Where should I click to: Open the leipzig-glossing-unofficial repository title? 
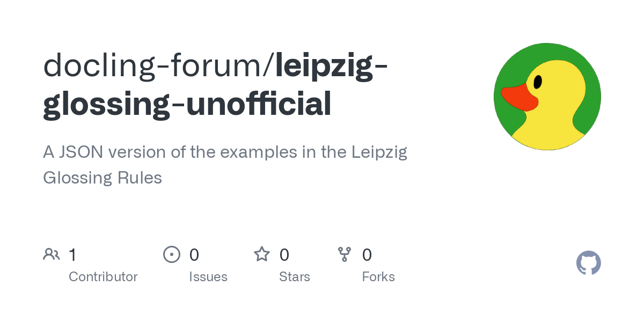(x=216, y=85)
